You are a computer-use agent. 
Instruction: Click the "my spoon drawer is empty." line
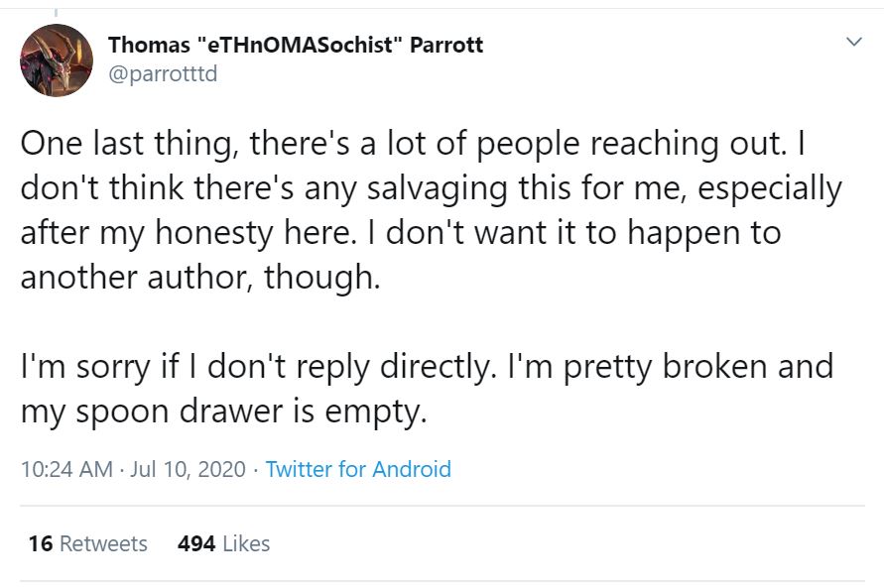tap(223, 411)
